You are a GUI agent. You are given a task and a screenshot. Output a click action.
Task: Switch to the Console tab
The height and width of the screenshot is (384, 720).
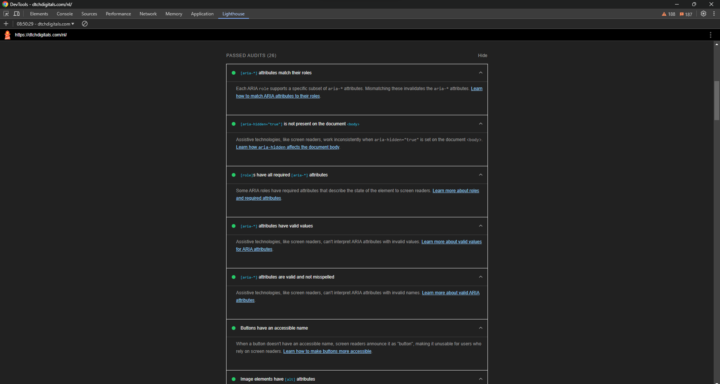(65, 14)
